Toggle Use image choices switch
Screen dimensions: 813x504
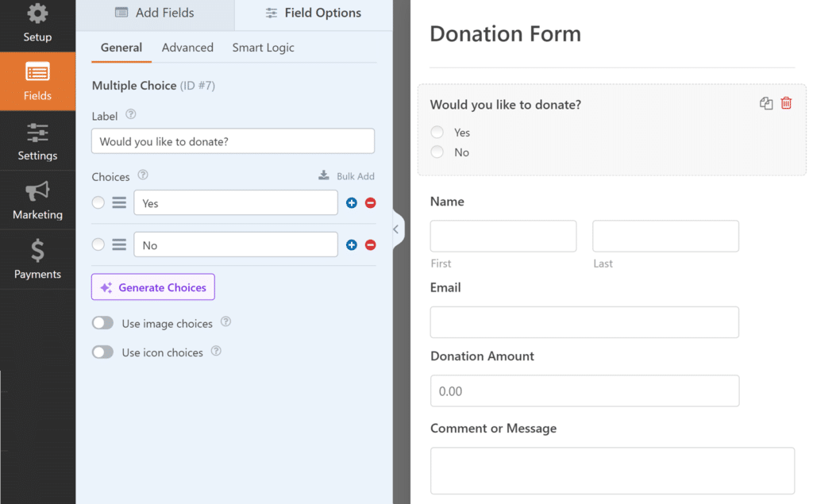tap(102, 323)
